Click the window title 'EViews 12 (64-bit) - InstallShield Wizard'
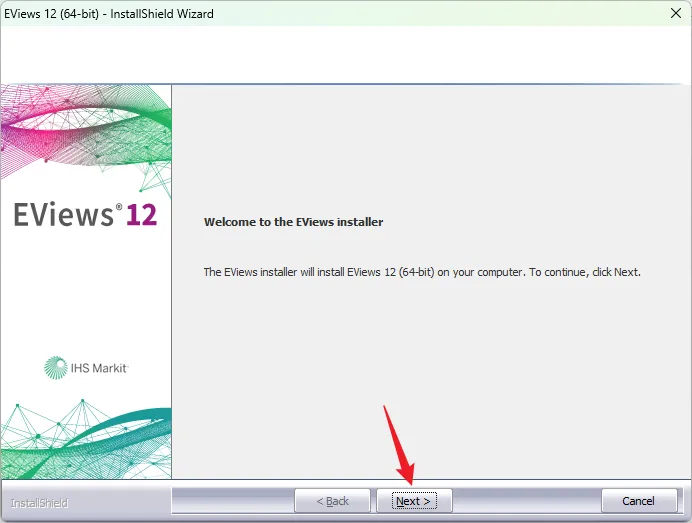The width and height of the screenshot is (692, 523). (x=109, y=14)
